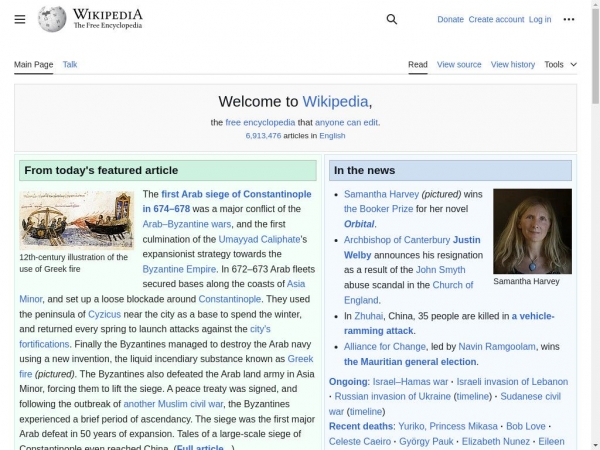The width and height of the screenshot is (600, 450).
Task: Click Create account link
Action: point(496,19)
